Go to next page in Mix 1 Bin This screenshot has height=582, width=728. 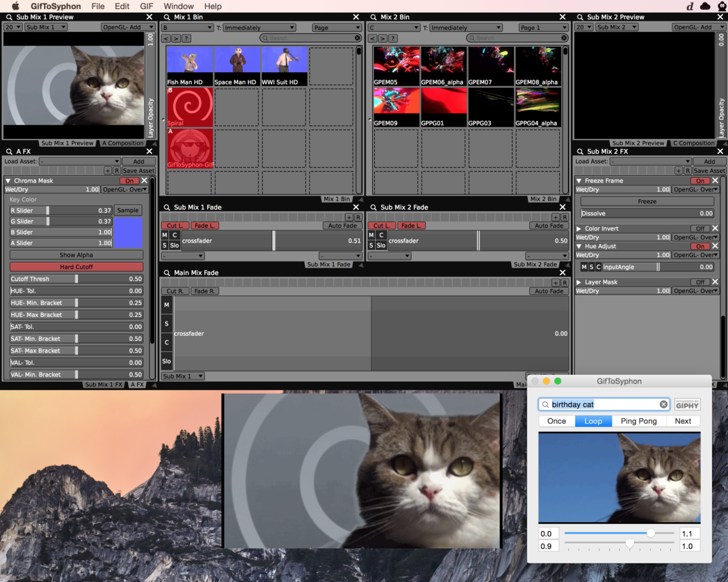pos(176,38)
